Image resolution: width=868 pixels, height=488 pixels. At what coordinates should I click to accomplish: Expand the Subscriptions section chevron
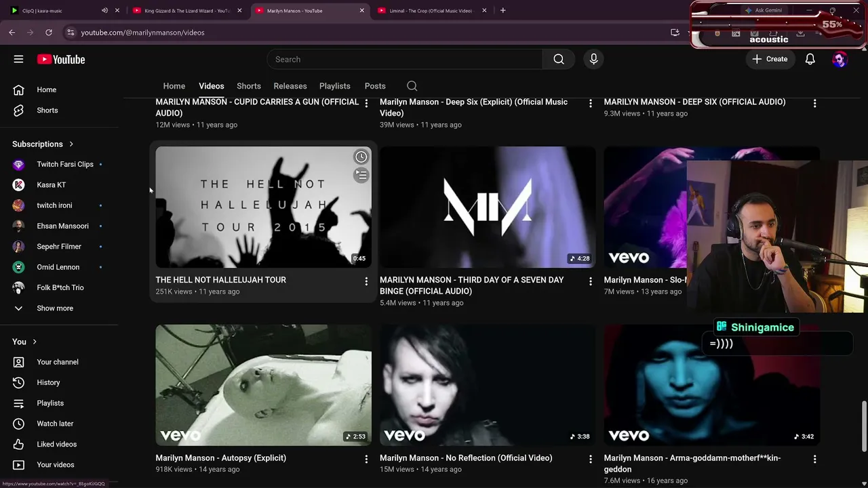click(71, 144)
